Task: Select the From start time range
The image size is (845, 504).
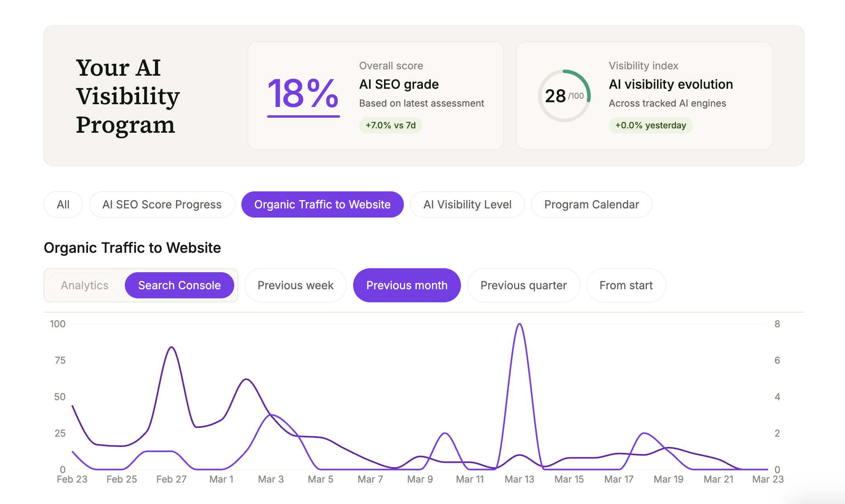Action: [x=626, y=285]
